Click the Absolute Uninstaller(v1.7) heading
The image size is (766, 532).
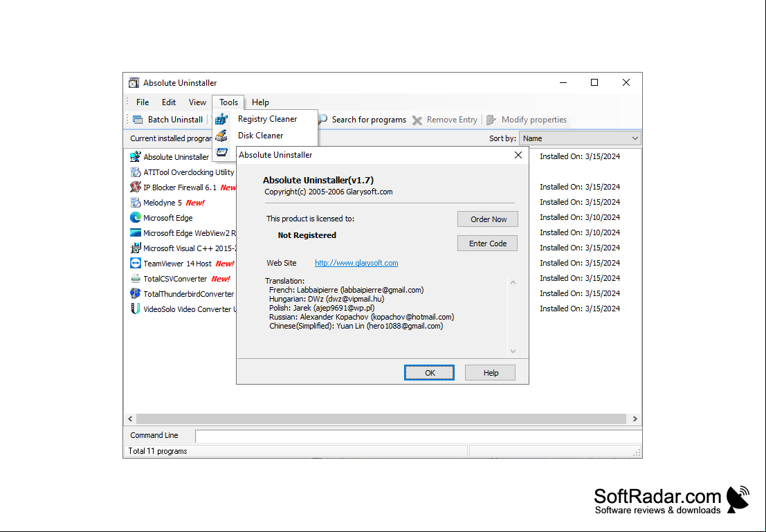tap(318, 181)
